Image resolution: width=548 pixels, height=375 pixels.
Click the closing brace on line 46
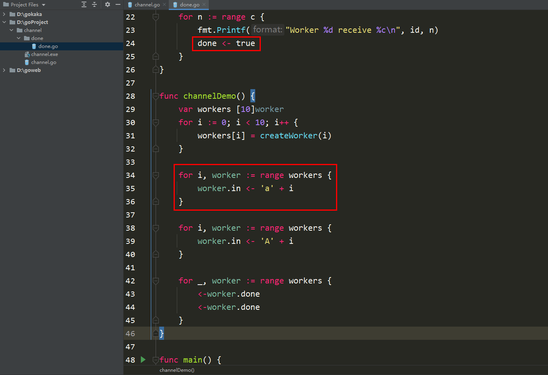coord(161,333)
